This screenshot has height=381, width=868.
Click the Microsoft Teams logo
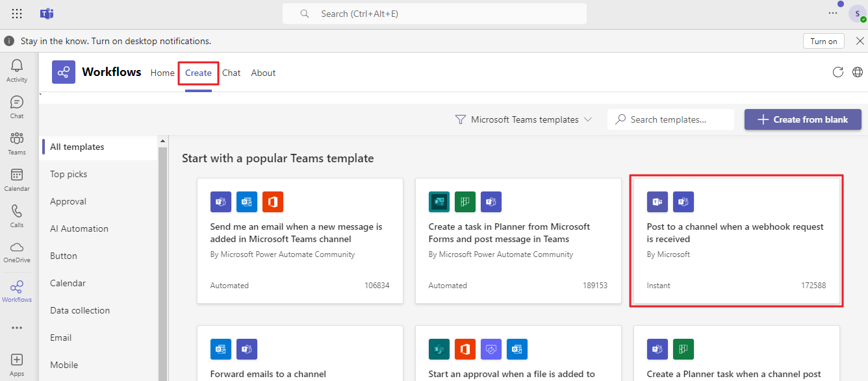[x=47, y=14]
